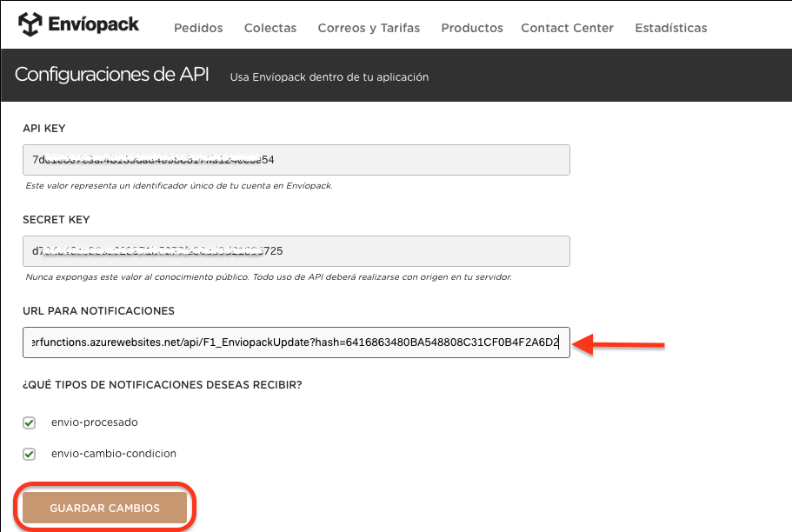Go to the Colectas section
The width and height of the screenshot is (792, 532).
pyautogui.click(x=270, y=28)
